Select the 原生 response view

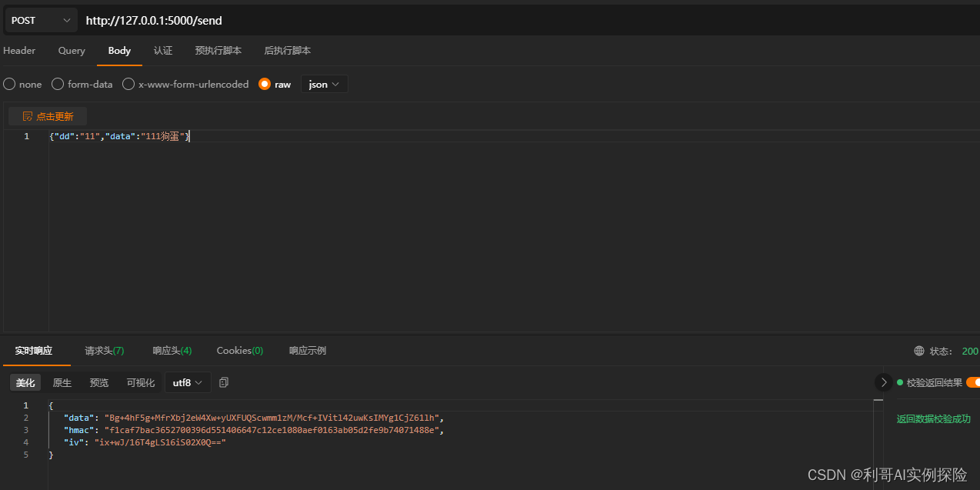click(x=62, y=382)
